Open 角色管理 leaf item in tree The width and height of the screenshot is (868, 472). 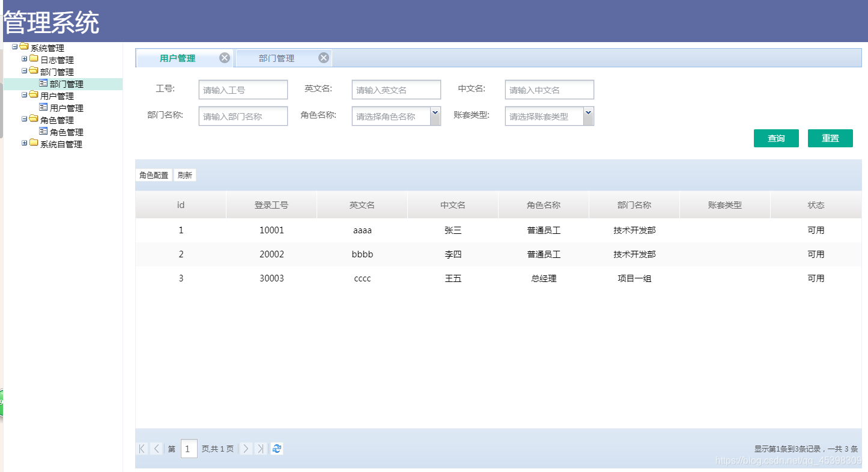click(67, 132)
